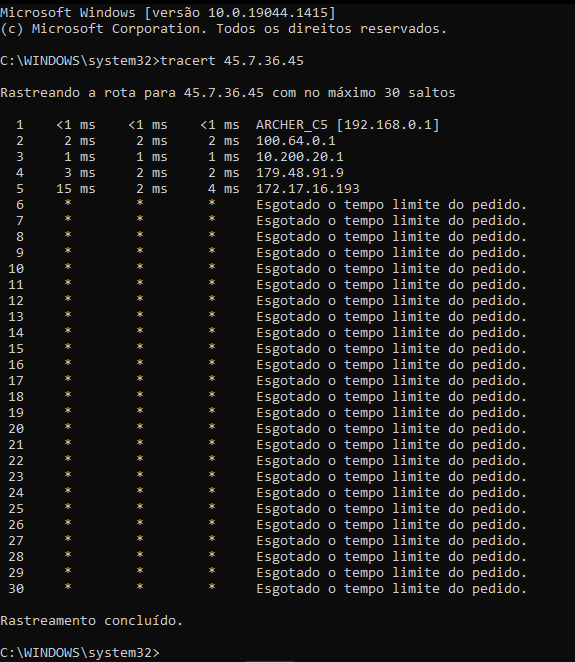Viewport: 575px width, 662px height.
Task: Click the Microsoft Windows version header line
Action: click(x=168, y=13)
